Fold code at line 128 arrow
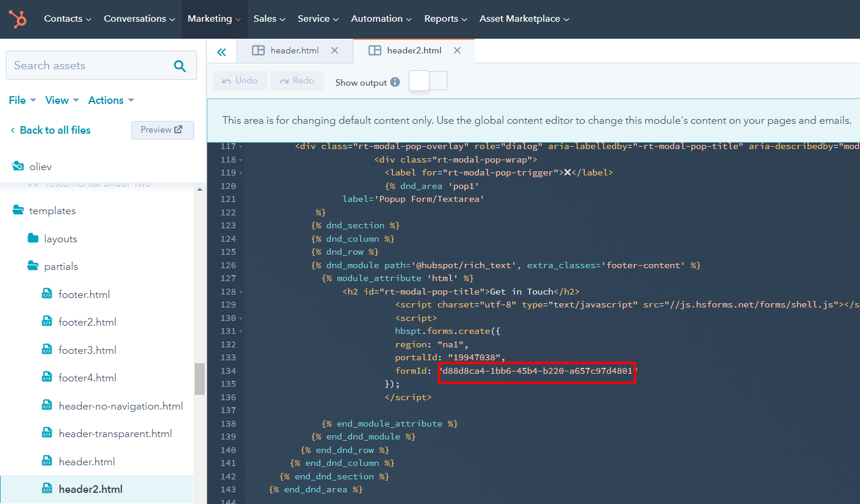The image size is (860, 504). point(241,292)
